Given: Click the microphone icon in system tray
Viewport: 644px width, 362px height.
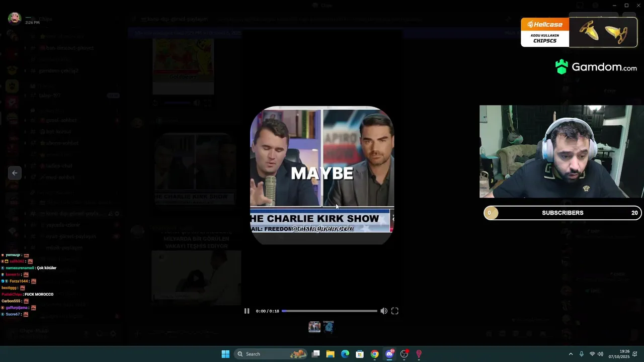Looking at the screenshot, I should point(582,354).
